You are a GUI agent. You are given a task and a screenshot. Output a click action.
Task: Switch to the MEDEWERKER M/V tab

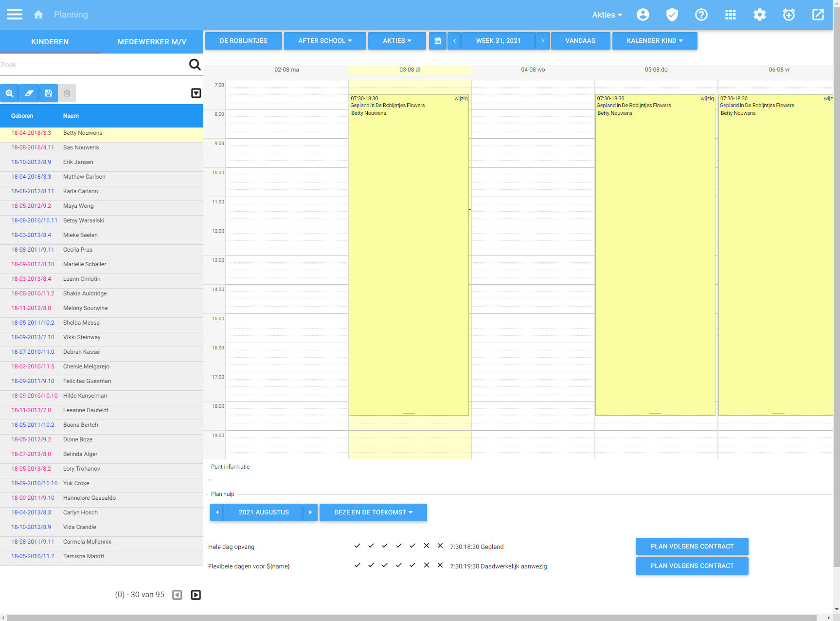tap(150, 42)
